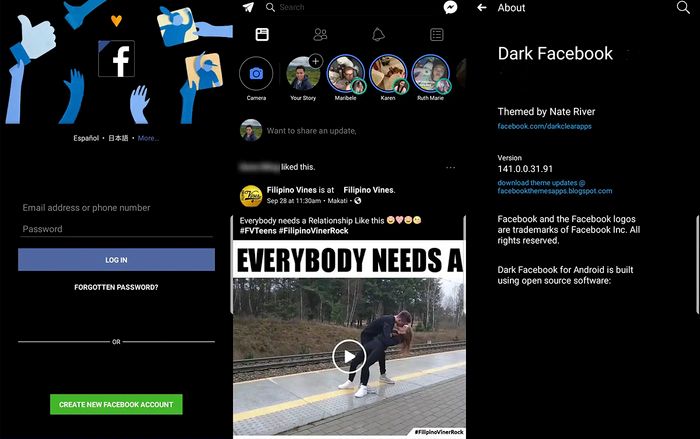The width and height of the screenshot is (700, 439).
Task: Open the post options three-dot menu
Action: (x=450, y=167)
